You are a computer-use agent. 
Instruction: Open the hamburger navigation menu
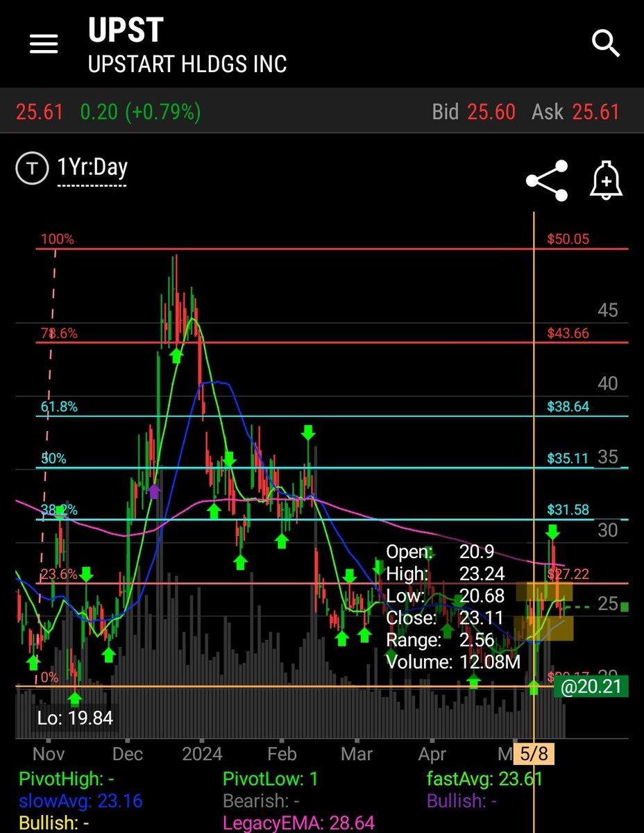tap(43, 44)
